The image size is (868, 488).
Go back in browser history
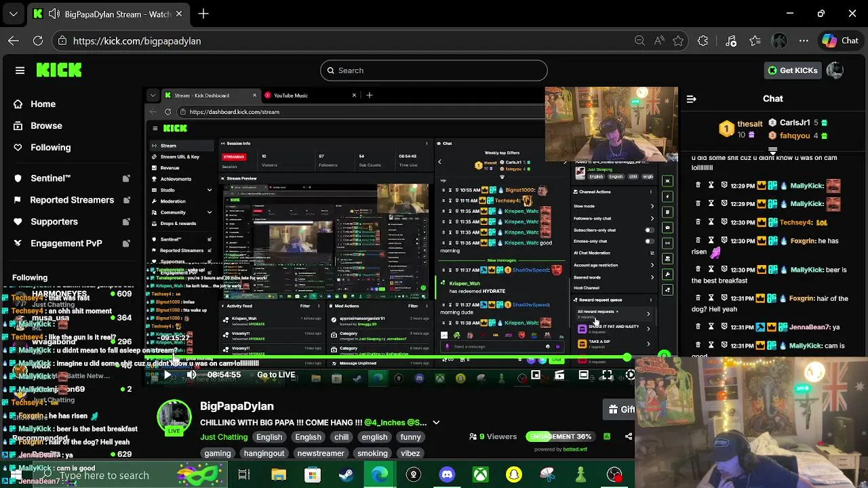(14, 41)
